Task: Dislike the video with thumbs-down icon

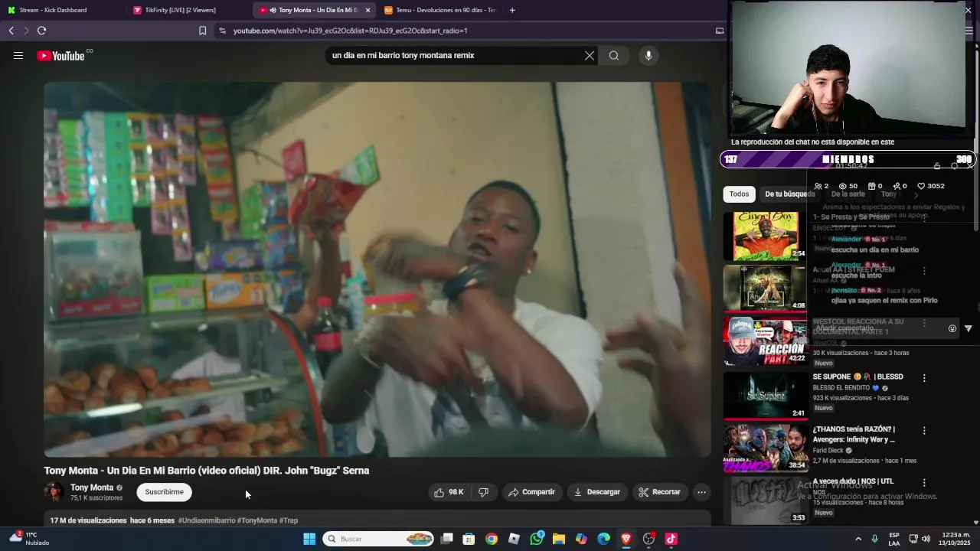Action: [x=483, y=492]
